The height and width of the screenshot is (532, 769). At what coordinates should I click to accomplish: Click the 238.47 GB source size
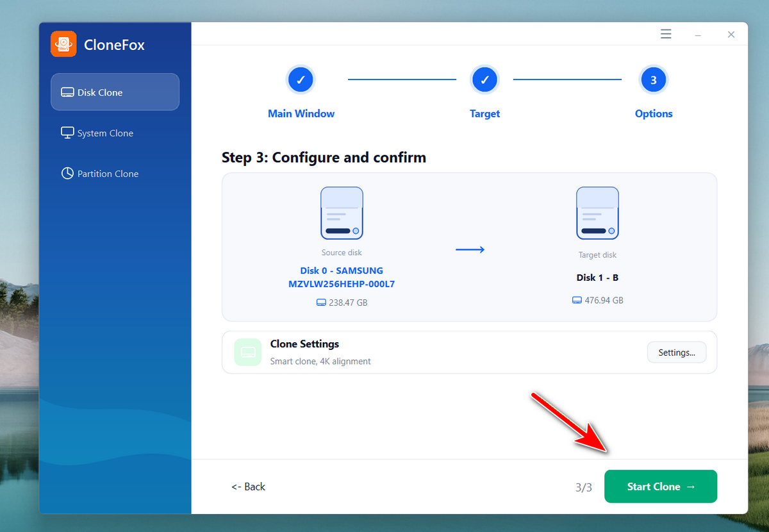point(342,302)
